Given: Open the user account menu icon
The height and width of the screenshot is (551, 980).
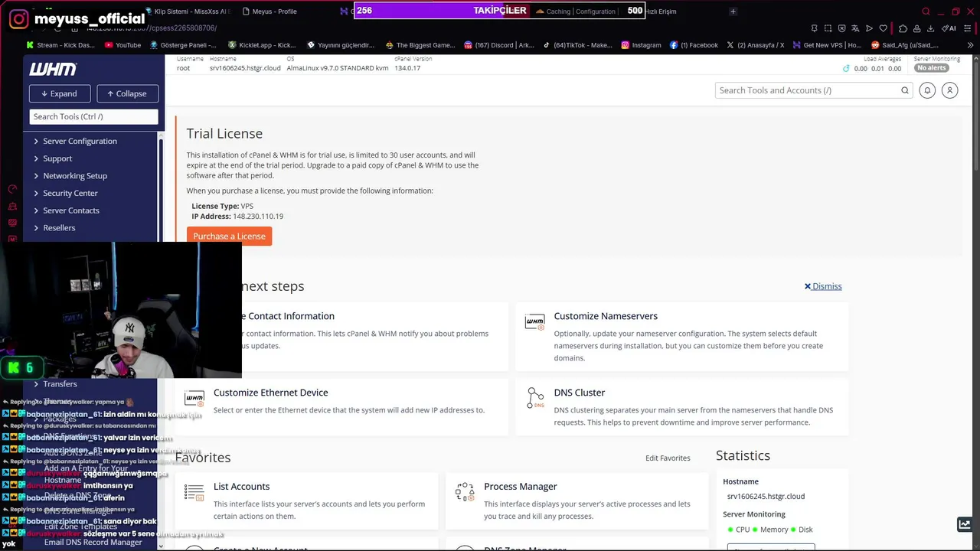Looking at the screenshot, I should click(x=949, y=90).
